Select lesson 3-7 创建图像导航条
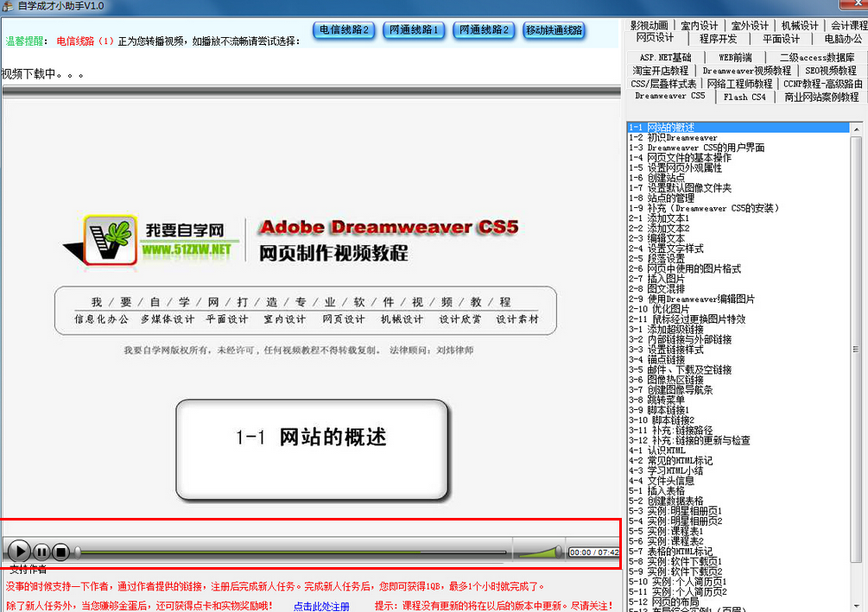The height and width of the screenshot is (612, 868). point(738,389)
